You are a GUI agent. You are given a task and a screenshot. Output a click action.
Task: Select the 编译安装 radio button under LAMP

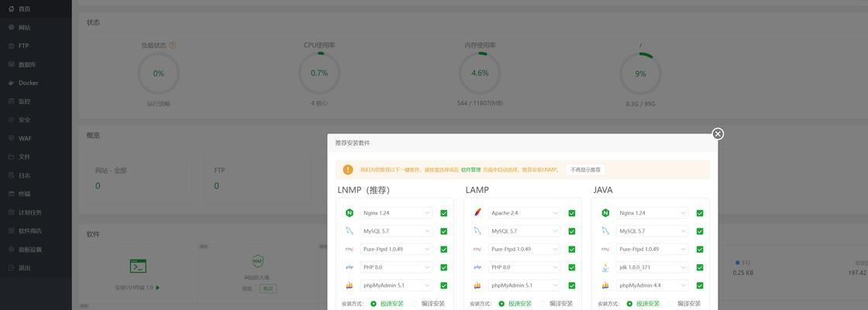pos(543,304)
